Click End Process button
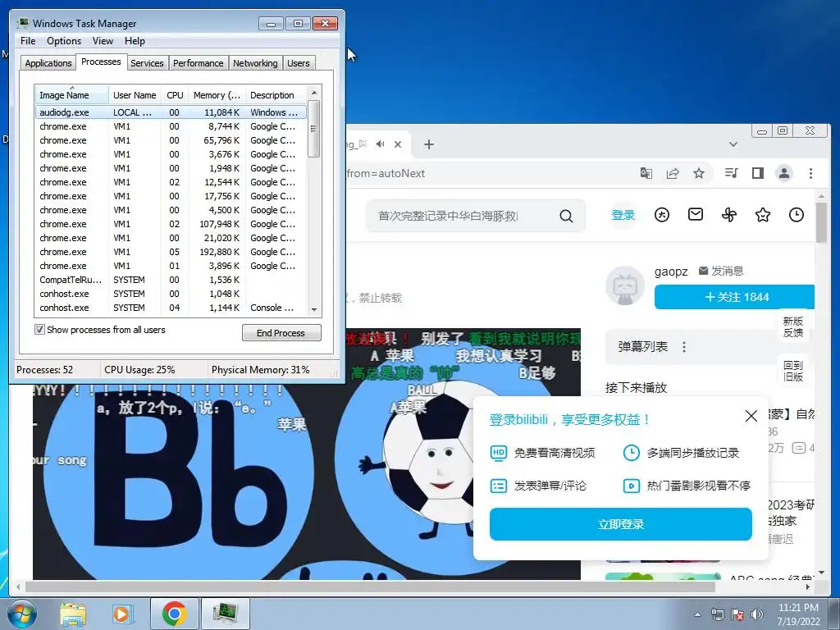Image resolution: width=840 pixels, height=630 pixels. (281, 333)
